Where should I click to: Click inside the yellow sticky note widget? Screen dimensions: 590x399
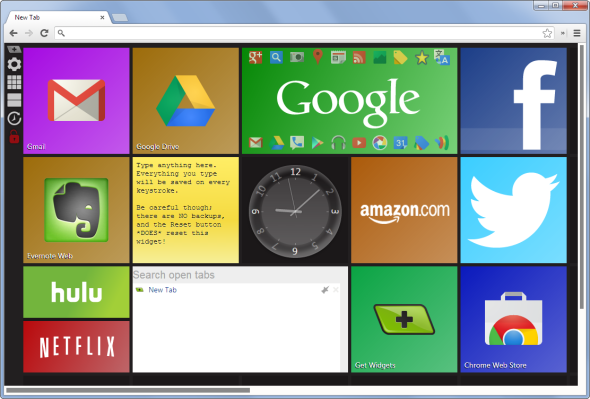(186, 210)
